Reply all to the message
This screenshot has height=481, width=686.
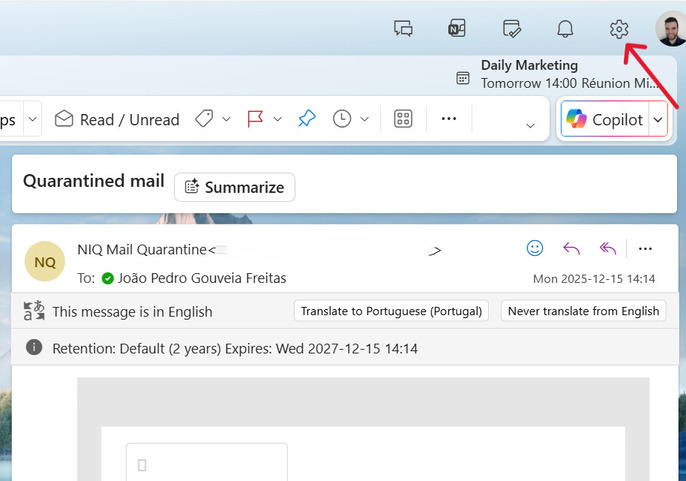(608, 249)
